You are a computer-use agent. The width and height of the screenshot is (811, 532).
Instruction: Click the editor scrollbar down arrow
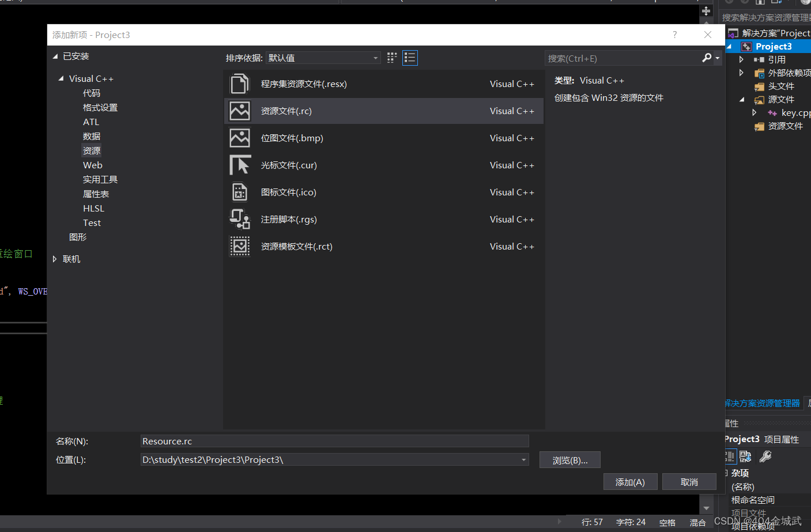pyautogui.click(x=706, y=508)
